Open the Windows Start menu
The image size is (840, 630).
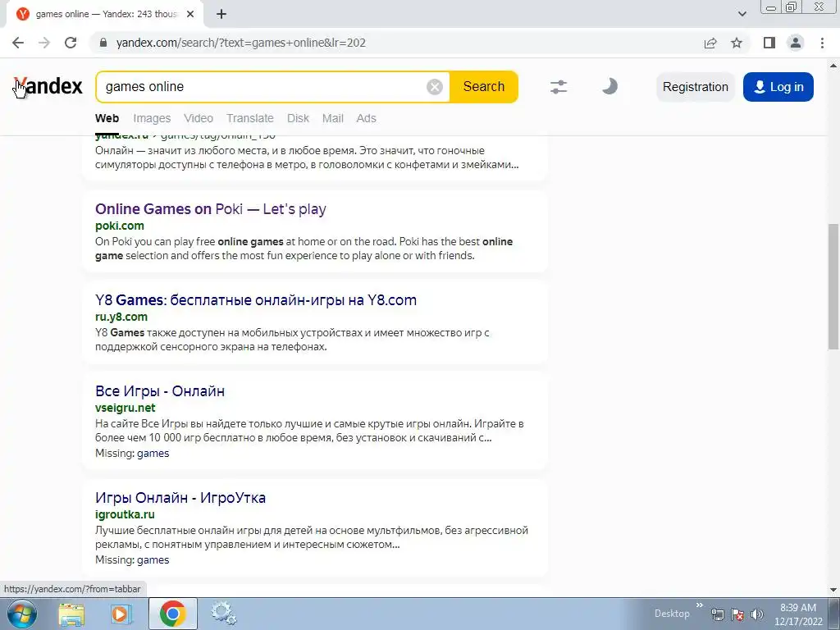22,614
